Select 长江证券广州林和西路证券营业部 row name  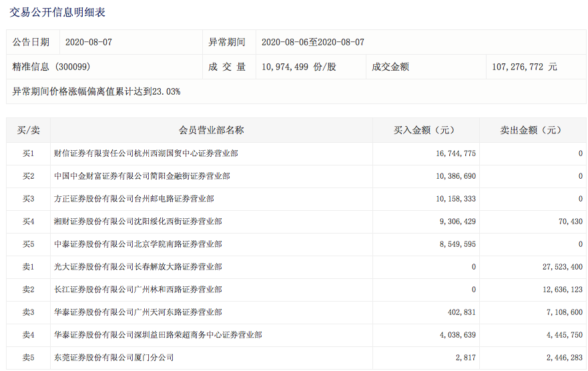pyautogui.click(x=138, y=290)
